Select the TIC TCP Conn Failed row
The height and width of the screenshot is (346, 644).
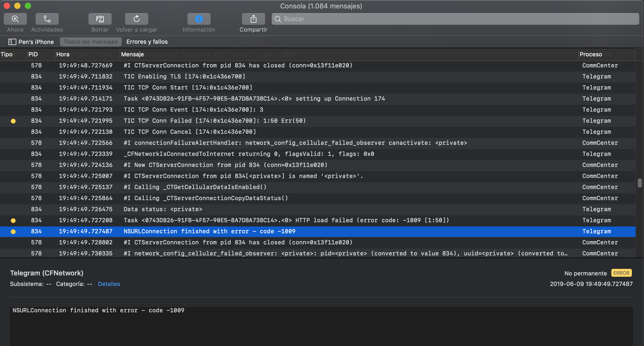coord(215,121)
